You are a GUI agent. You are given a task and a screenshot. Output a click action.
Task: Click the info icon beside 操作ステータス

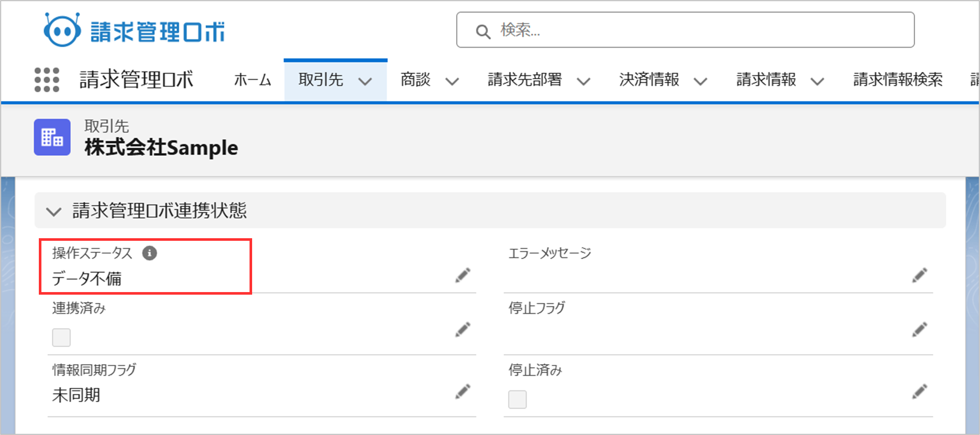click(x=150, y=253)
